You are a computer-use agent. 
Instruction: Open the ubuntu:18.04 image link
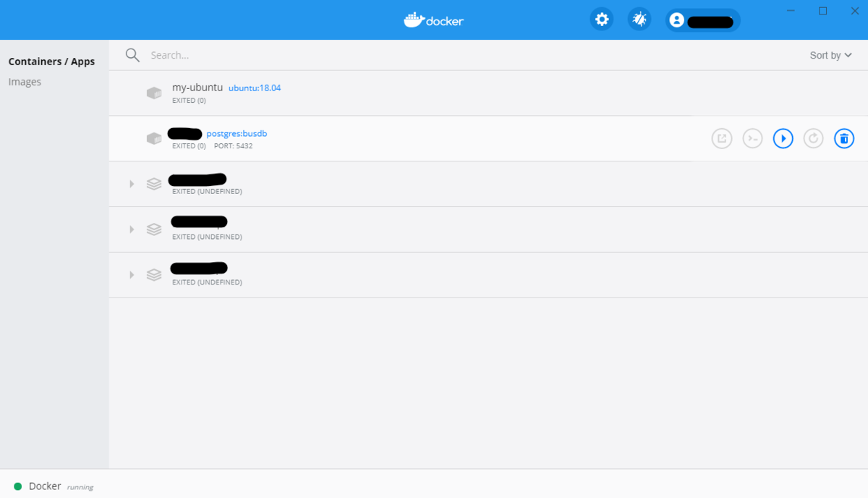coord(255,88)
